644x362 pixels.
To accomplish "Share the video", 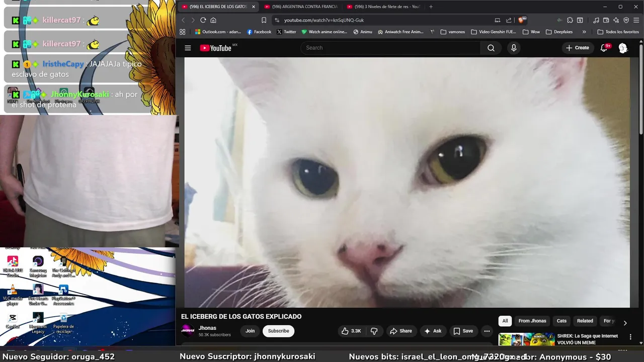I will pos(400,331).
